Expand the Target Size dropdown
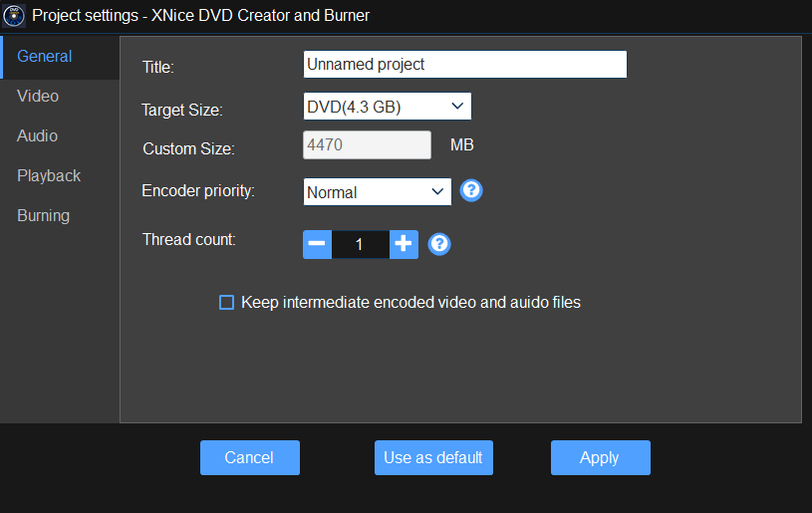The width and height of the screenshot is (812, 513). [x=387, y=106]
